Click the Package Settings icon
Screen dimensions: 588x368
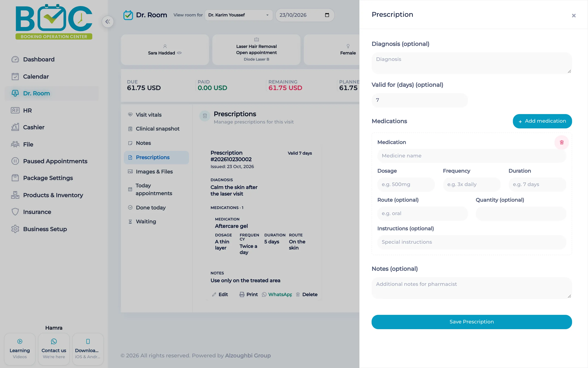15,178
